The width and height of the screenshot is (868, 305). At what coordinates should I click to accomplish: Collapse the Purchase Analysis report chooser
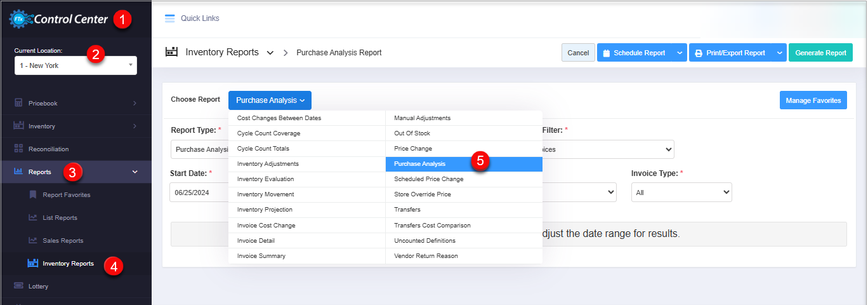pos(270,100)
